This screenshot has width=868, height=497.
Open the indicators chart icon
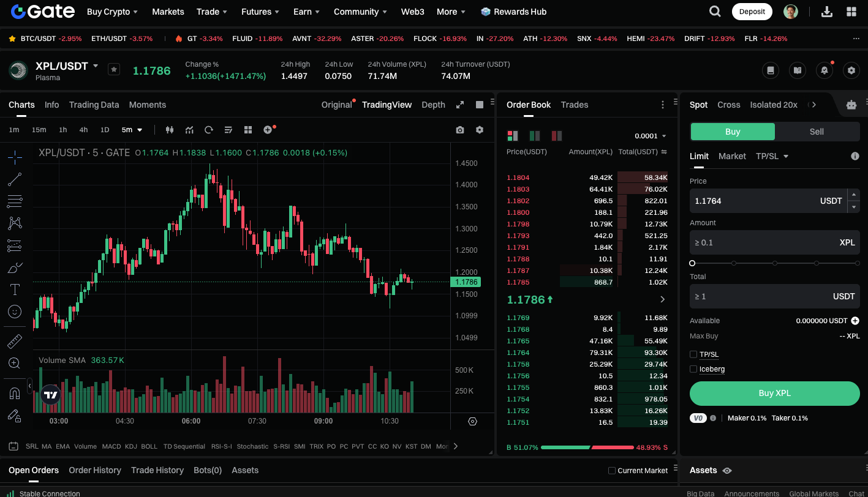coord(190,130)
